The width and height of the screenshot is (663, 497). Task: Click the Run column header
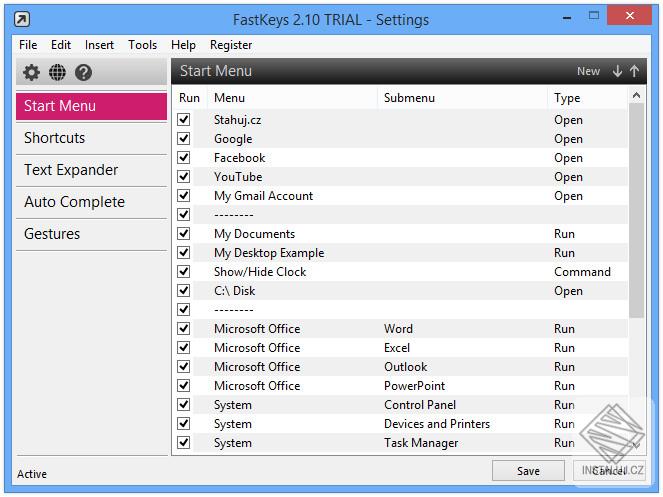(189, 98)
